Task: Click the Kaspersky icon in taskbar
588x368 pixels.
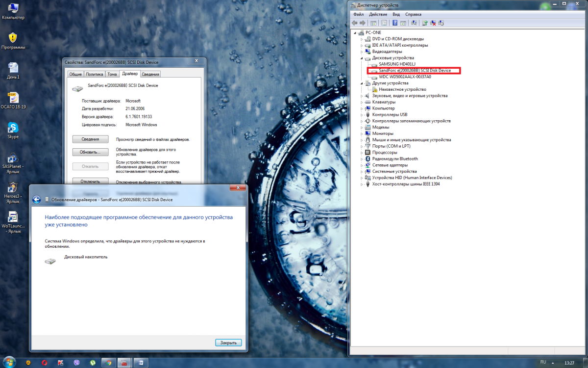Action: (60, 363)
